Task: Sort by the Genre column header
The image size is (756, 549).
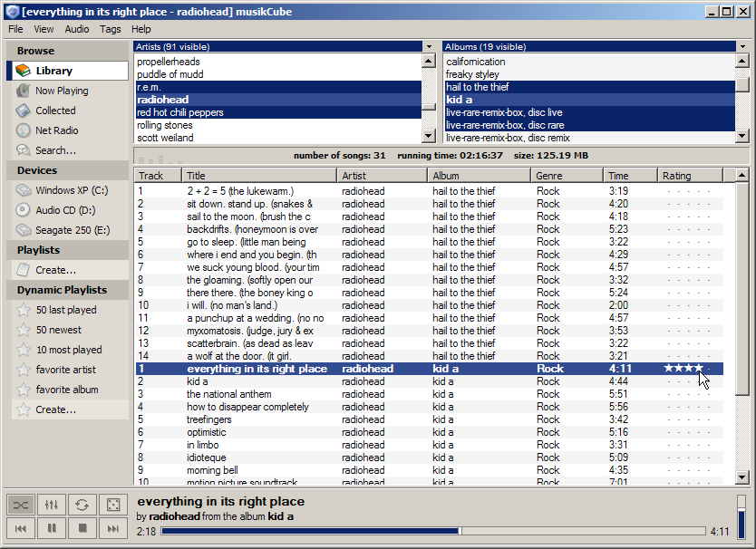Action: (567, 176)
